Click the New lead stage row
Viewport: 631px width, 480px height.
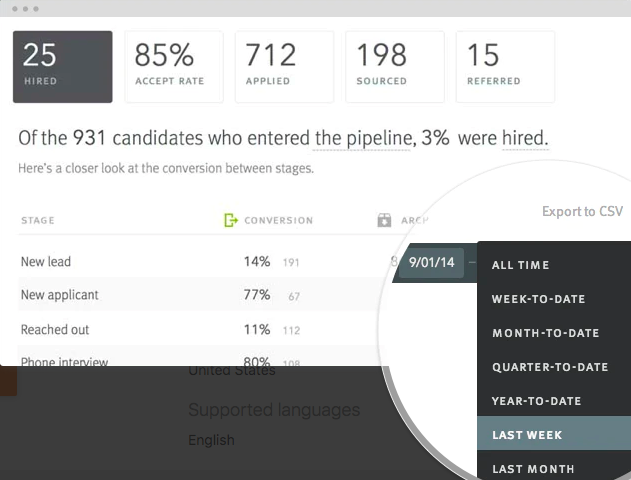46,262
